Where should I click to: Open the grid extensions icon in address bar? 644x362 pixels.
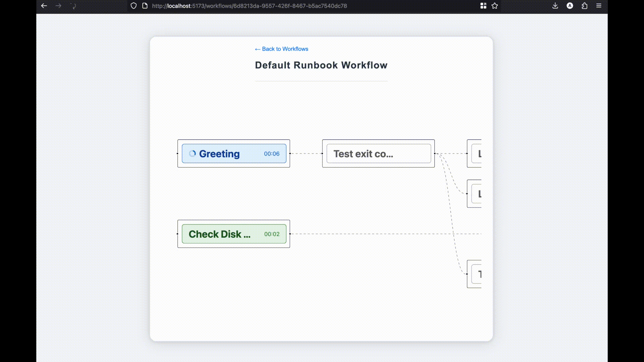click(x=483, y=6)
